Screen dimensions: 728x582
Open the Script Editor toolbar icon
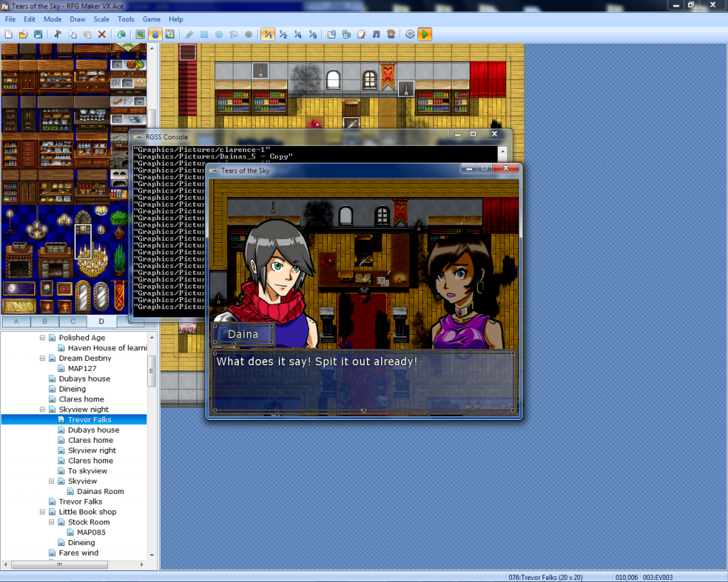[x=361, y=34]
